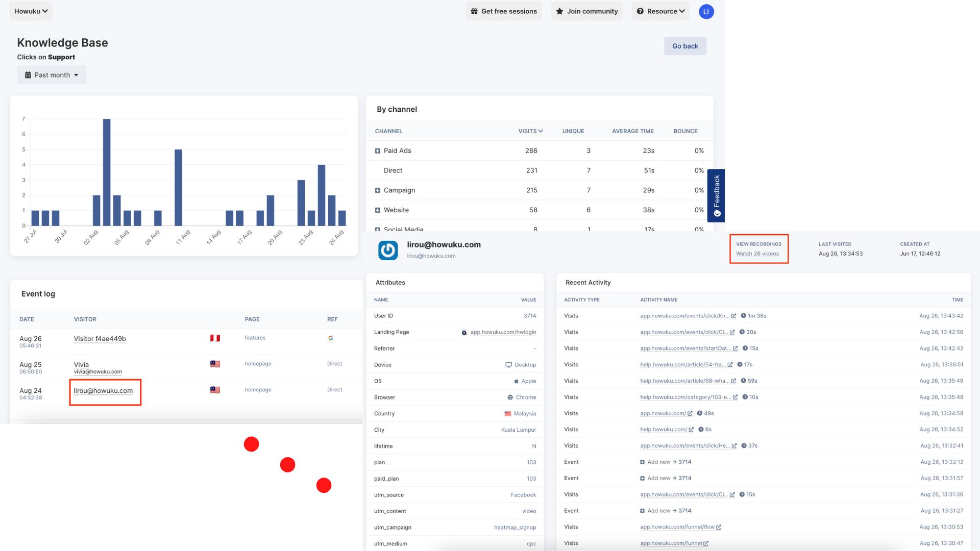This screenshot has width=980, height=551.
Task: Click the Go back button
Action: 685,46
